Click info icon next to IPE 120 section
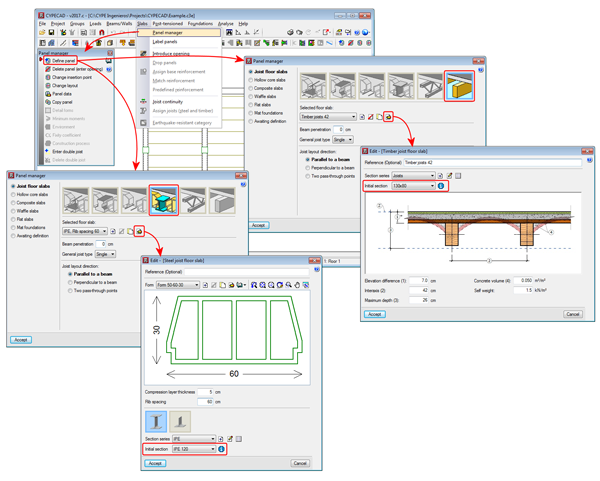This screenshot has height=481, width=600. pos(222,449)
